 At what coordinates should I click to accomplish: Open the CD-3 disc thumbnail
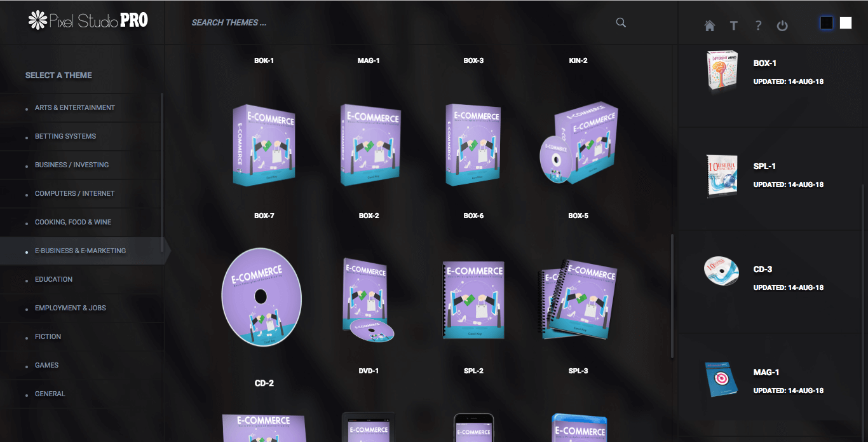click(722, 271)
